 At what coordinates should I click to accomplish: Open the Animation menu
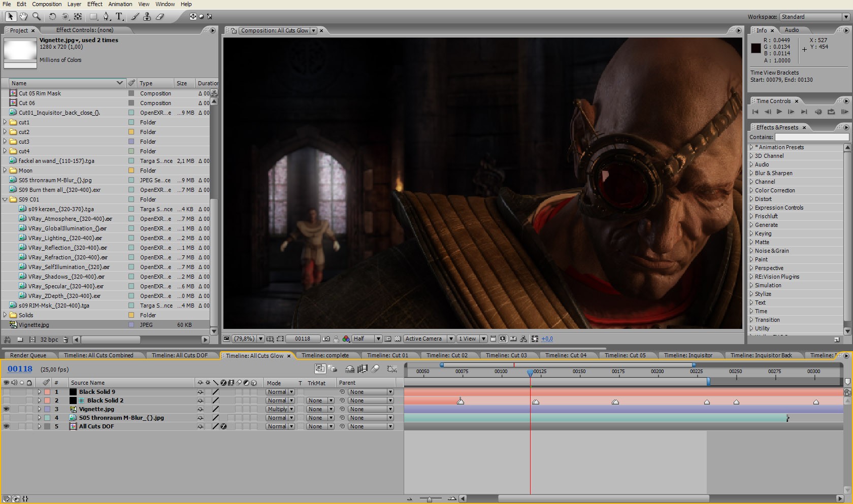click(120, 4)
